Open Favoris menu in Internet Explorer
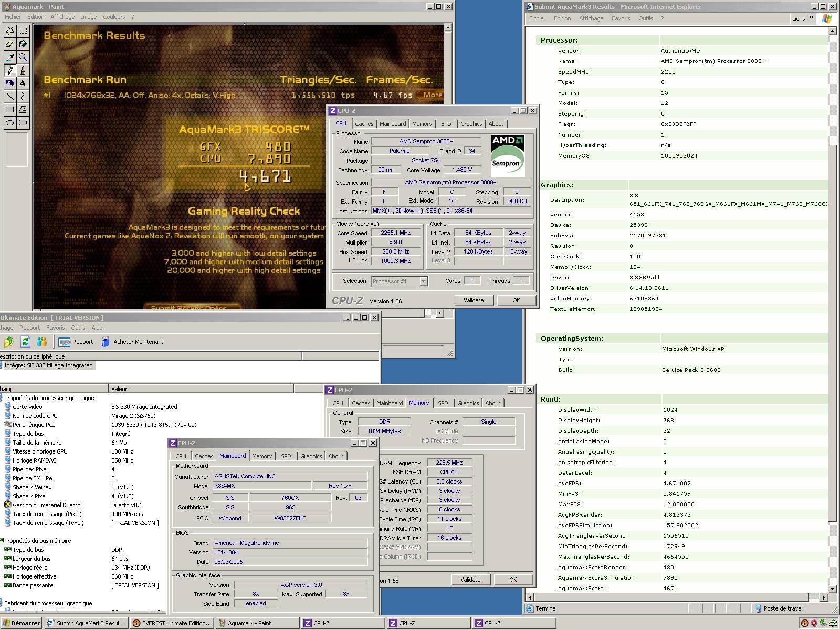The image size is (840, 630). pyautogui.click(x=621, y=18)
